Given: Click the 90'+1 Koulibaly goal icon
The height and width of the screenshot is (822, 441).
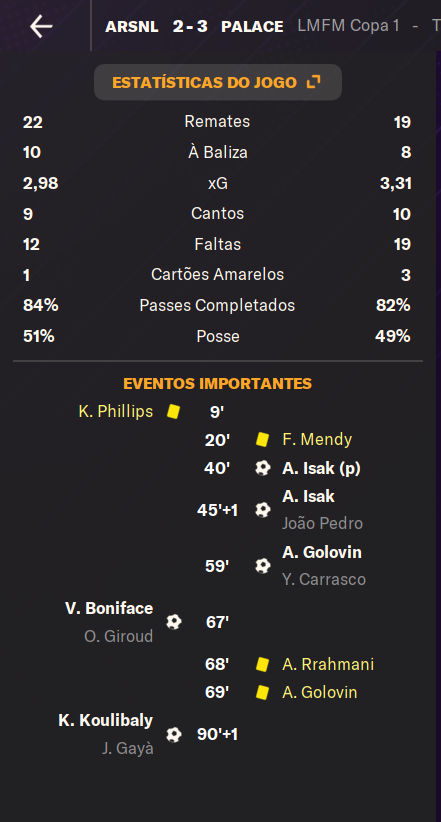Looking at the screenshot, I should [174, 734].
